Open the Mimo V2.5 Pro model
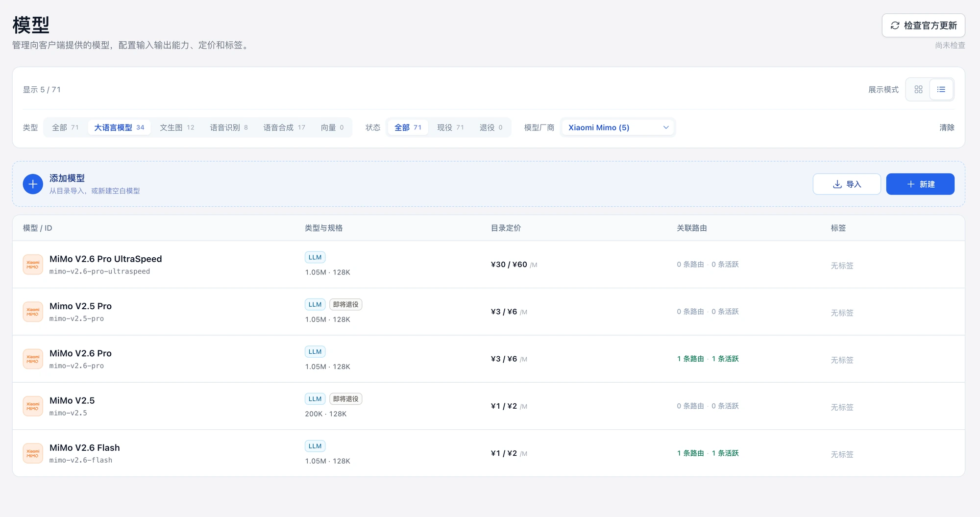Screen dimensions: 980x517 [80, 306]
